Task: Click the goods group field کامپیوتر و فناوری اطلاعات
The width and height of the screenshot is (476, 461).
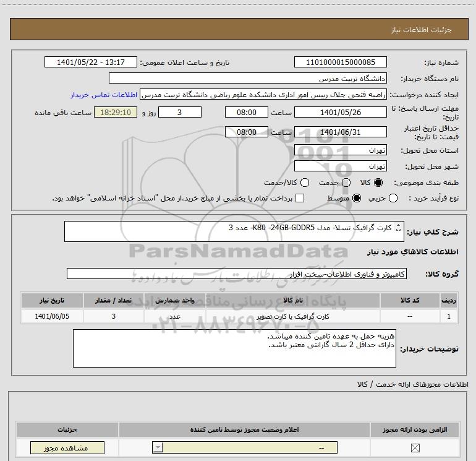Action: pos(237,274)
